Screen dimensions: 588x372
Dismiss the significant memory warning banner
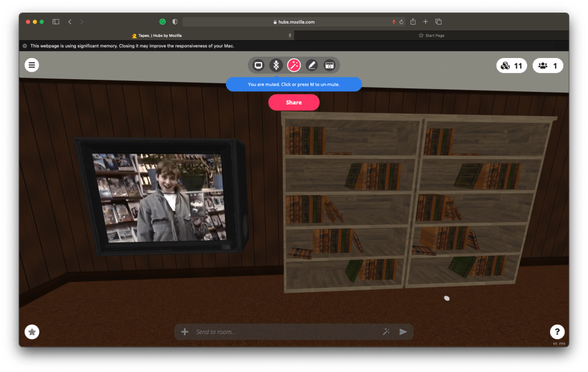point(25,46)
